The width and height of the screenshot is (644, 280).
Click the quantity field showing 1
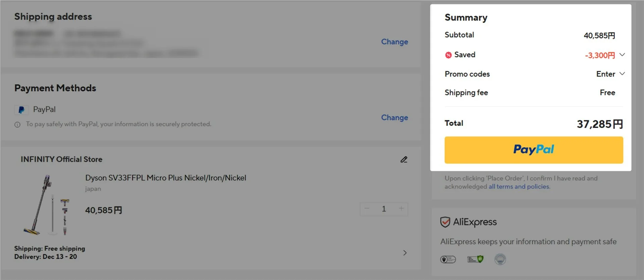tap(384, 209)
